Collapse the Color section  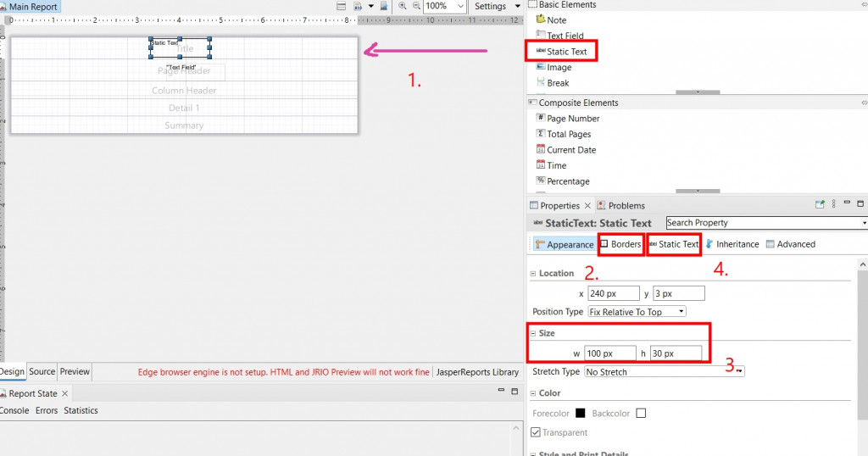[x=533, y=393]
